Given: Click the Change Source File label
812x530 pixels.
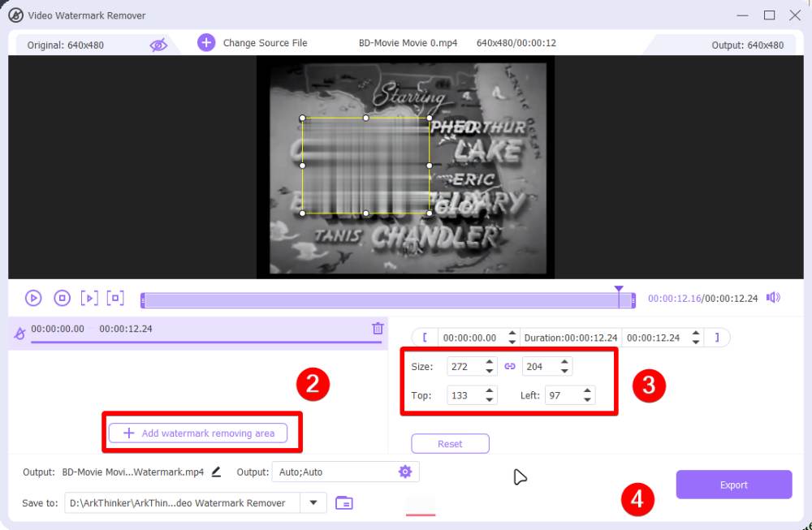Looking at the screenshot, I should (x=266, y=43).
